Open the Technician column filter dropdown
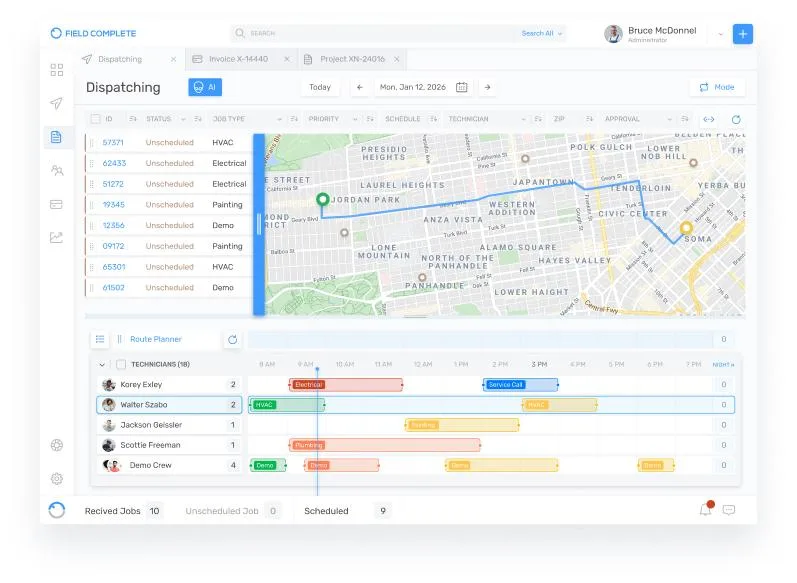Viewport: 797px width, 583px height. (x=523, y=119)
